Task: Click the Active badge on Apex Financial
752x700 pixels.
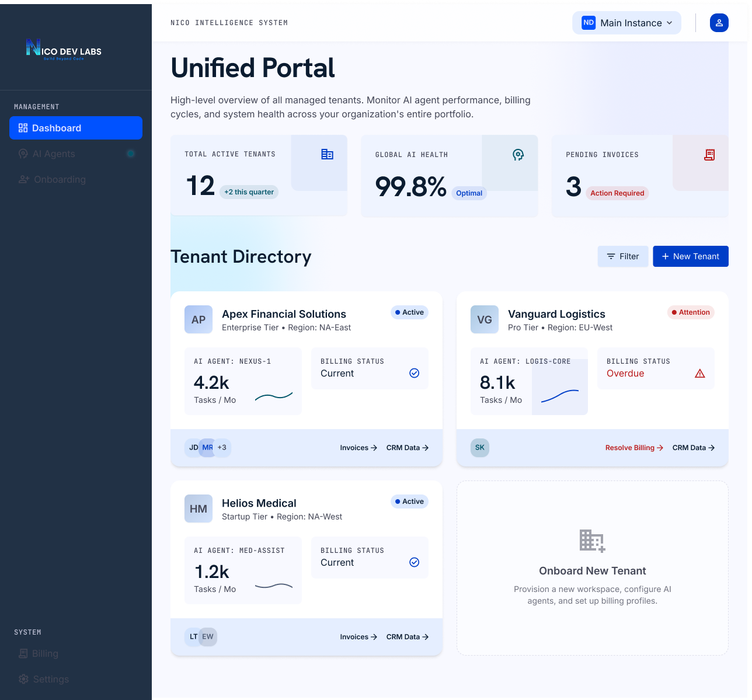Action: point(409,312)
